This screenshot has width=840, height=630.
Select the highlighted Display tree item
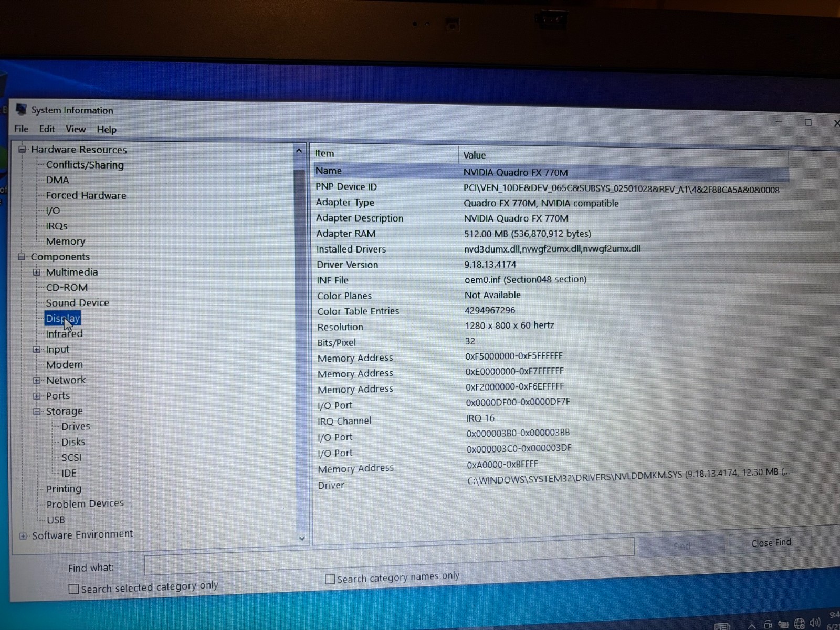coord(62,318)
